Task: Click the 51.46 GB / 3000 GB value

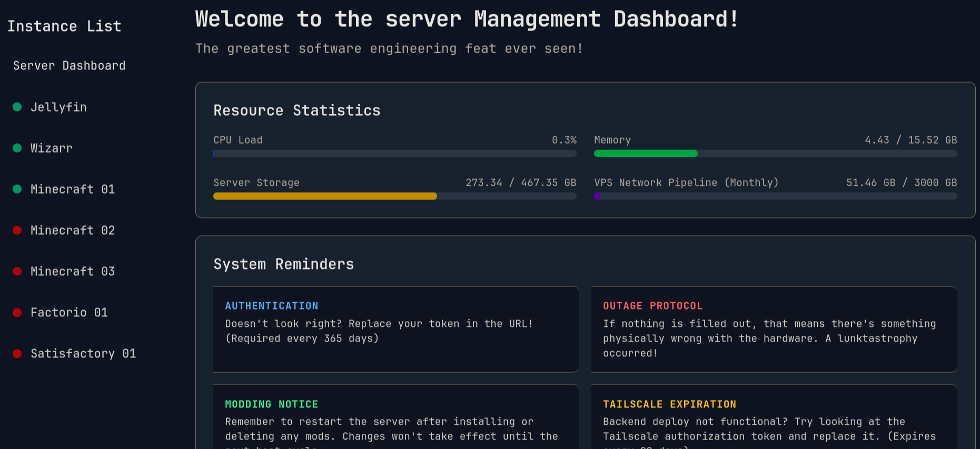Action: [902, 183]
